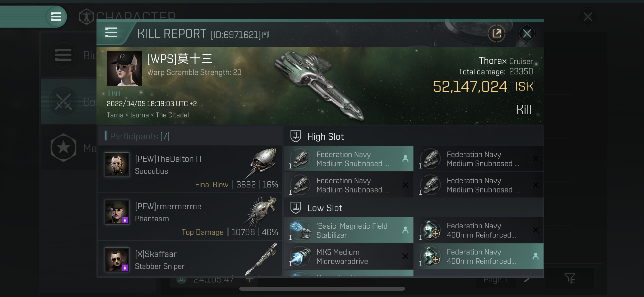Viewport: 644px width, 297px height.
Task: Open the Medals star sidebar icon
Action: pos(63,148)
